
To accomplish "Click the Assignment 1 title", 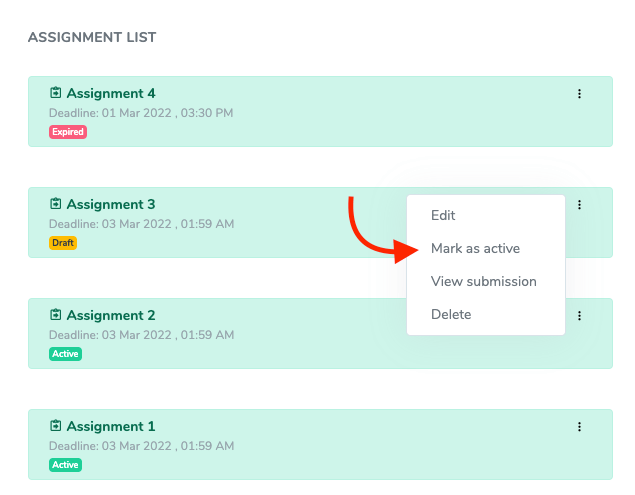I will (x=111, y=427).
